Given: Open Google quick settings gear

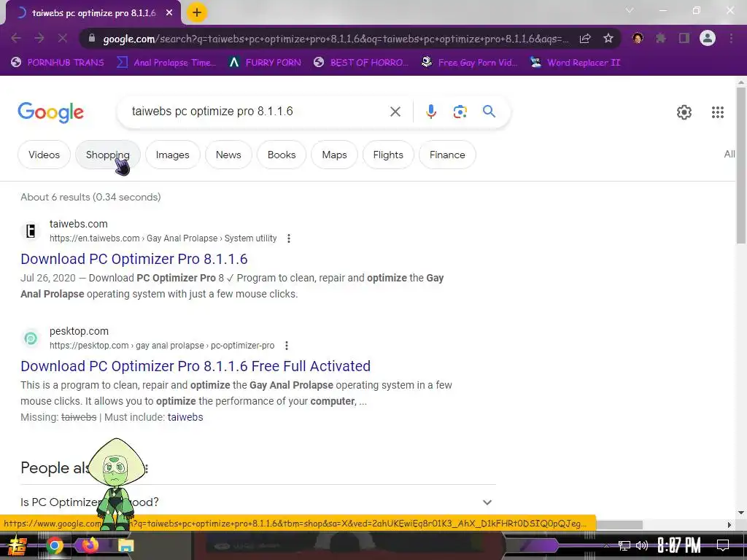Looking at the screenshot, I should (x=684, y=112).
